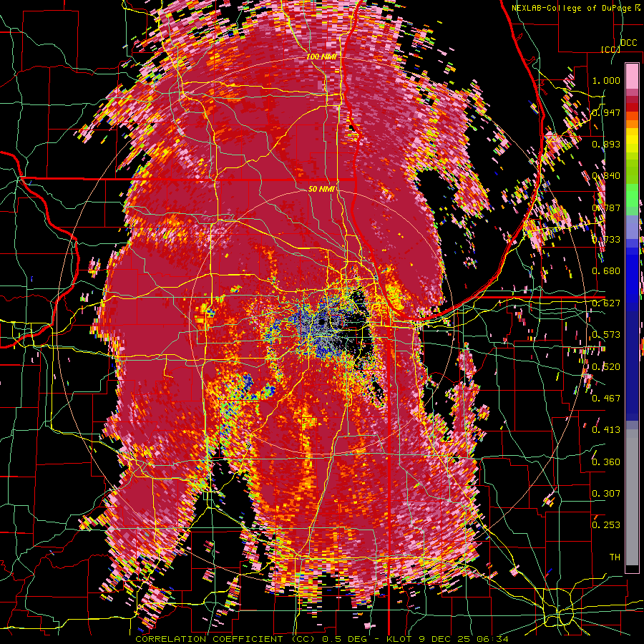Screen dimensions: 644x644
Task: Click the 0.627 scale value
Action: tap(606, 303)
